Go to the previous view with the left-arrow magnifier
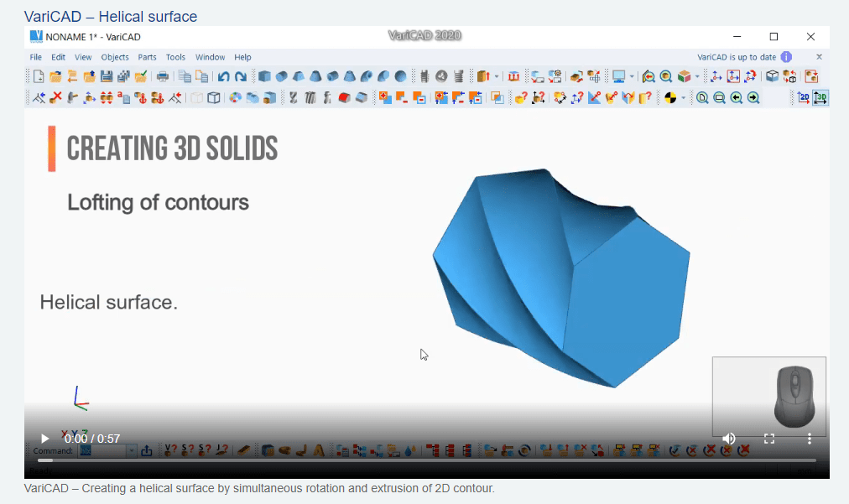 click(x=737, y=98)
